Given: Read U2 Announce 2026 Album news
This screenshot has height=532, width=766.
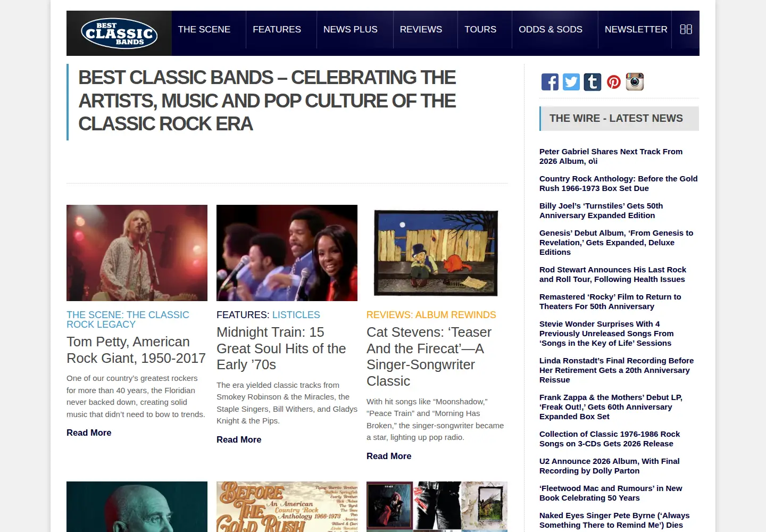Looking at the screenshot, I should tap(610, 466).
